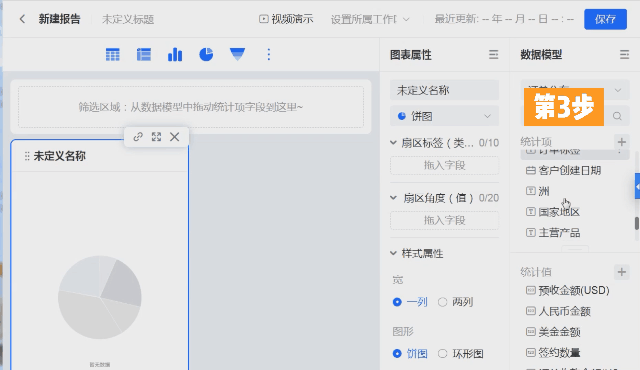This screenshot has height=370, width=640.
Task: Select the 签约数量 value field
Action: 559,352
